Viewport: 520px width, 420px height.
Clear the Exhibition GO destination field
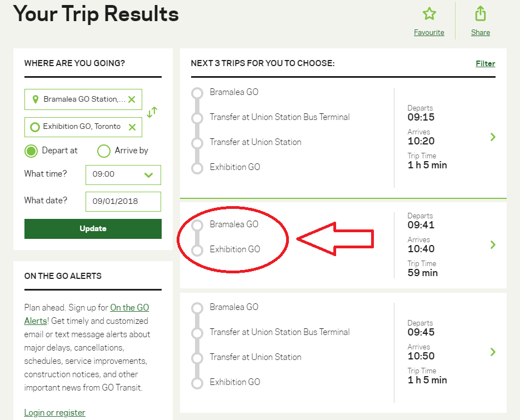pyautogui.click(x=132, y=127)
